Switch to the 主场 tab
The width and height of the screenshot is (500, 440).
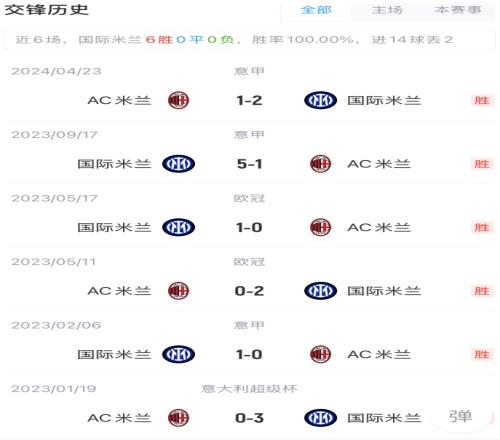(387, 10)
